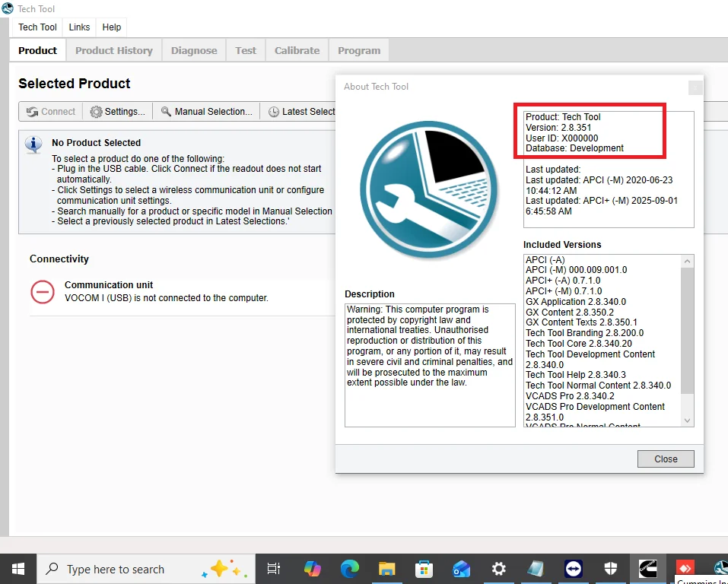Click the 'Communication unit' heading
Screen dimensions: 728x584
109,285
